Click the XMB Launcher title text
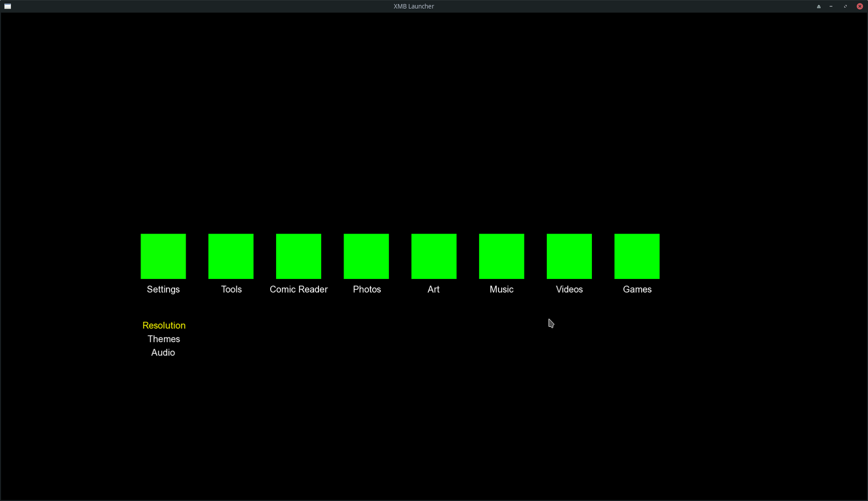This screenshot has width=868, height=501. (x=414, y=7)
